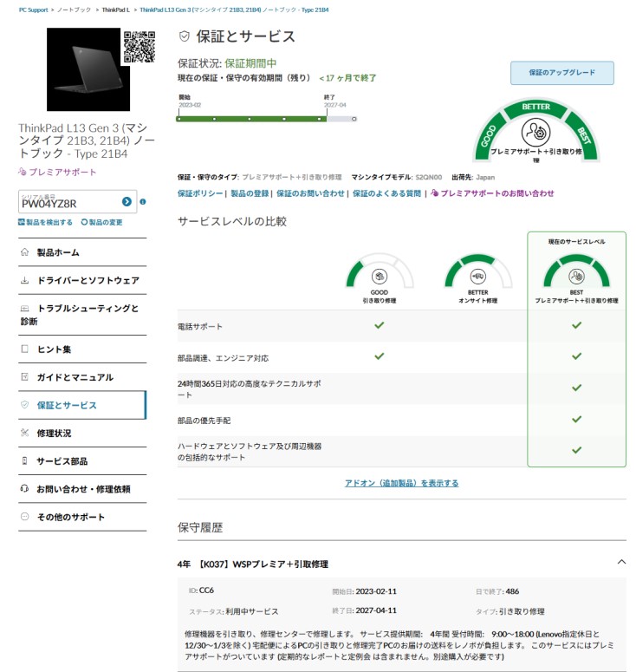Submit serial number with the arrow icon
The image size is (636, 672).
[x=127, y=201]
